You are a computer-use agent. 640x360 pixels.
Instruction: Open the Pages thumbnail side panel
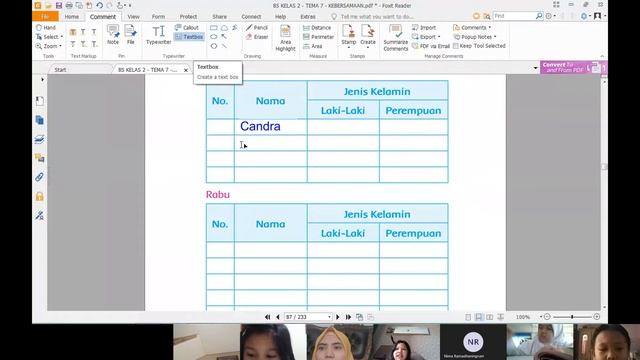[x=40, y=120]
